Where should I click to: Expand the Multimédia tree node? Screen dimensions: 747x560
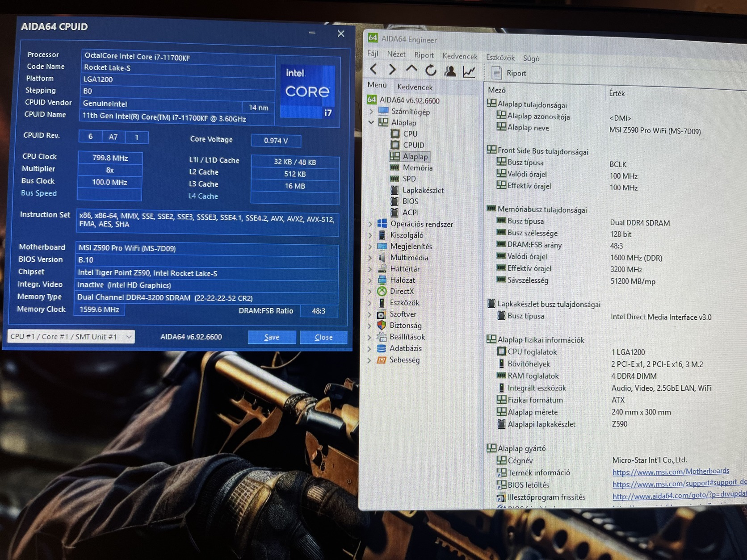[x=370, y=258]
